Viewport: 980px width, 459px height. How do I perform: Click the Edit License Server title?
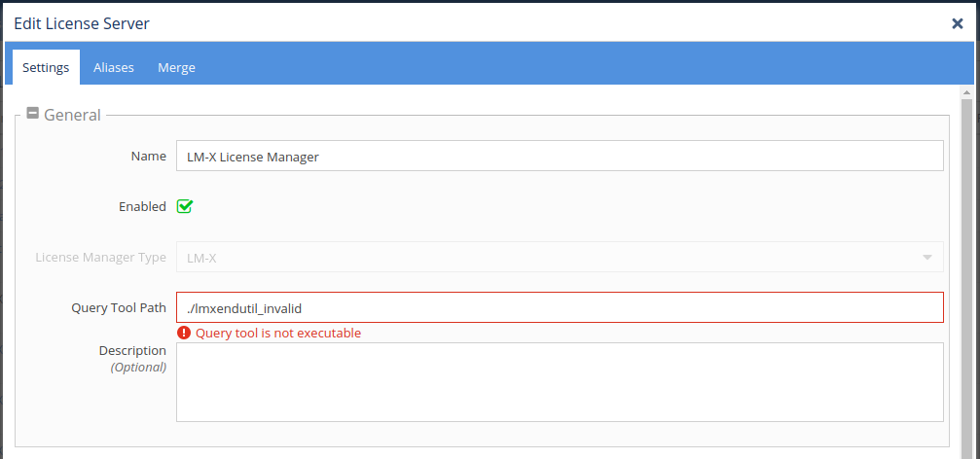pos(82,22)
